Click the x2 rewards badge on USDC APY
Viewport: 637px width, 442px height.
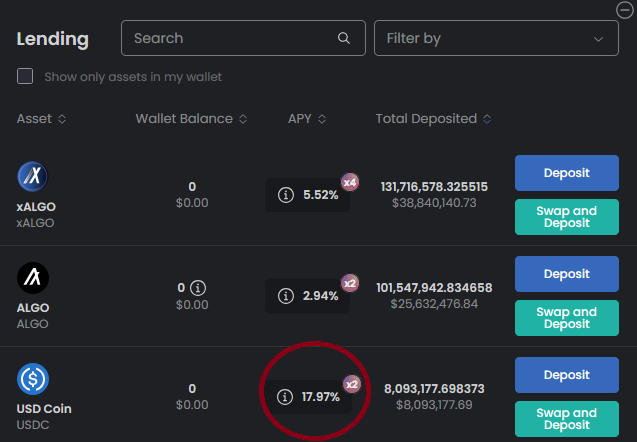coord(352,384)
